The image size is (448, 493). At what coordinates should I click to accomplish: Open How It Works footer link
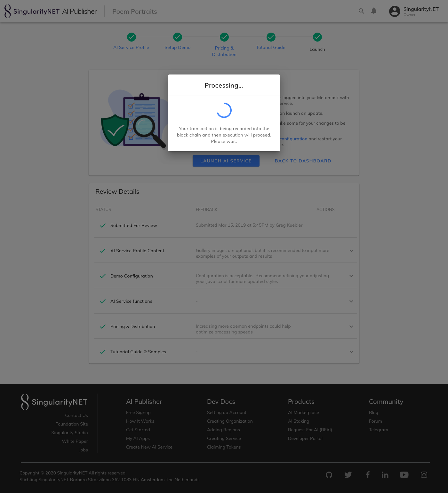tap(140, 421)
